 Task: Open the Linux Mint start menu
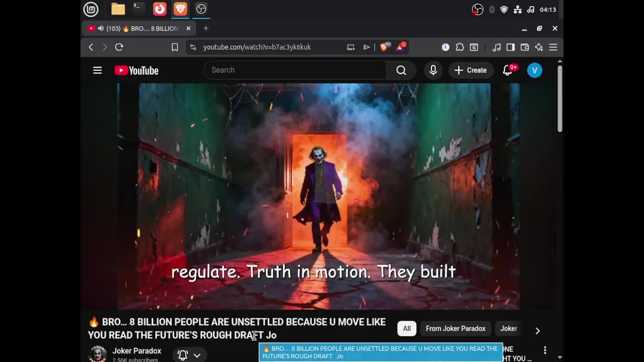point(91,9)
